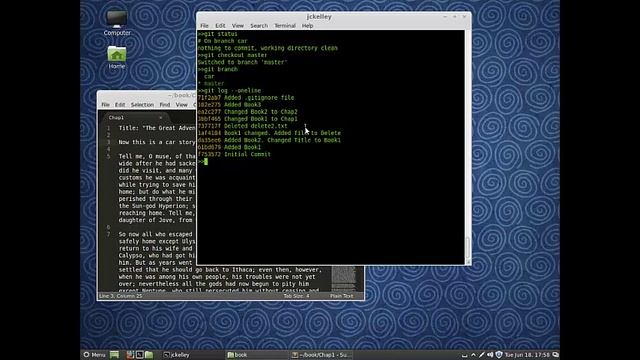640x360 pixels.
Task: Click the up-arrow tray icon
Action: pyautogui.click(x=473, y=355)
